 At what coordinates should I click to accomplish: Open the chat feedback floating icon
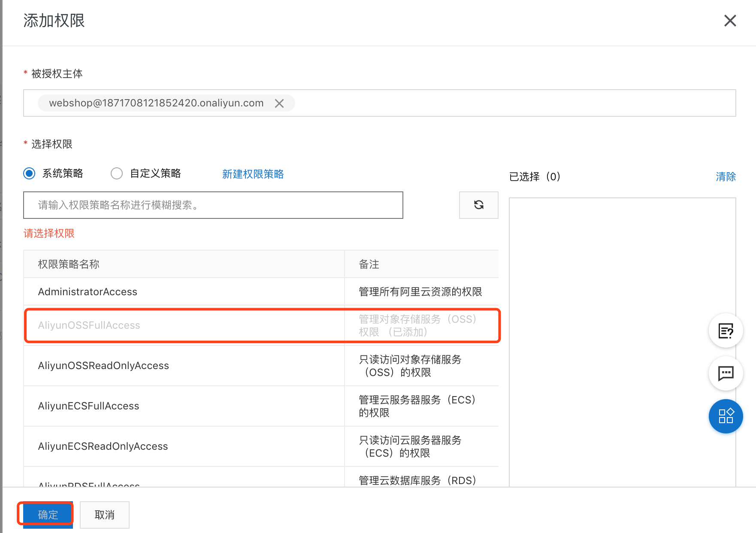726,373
